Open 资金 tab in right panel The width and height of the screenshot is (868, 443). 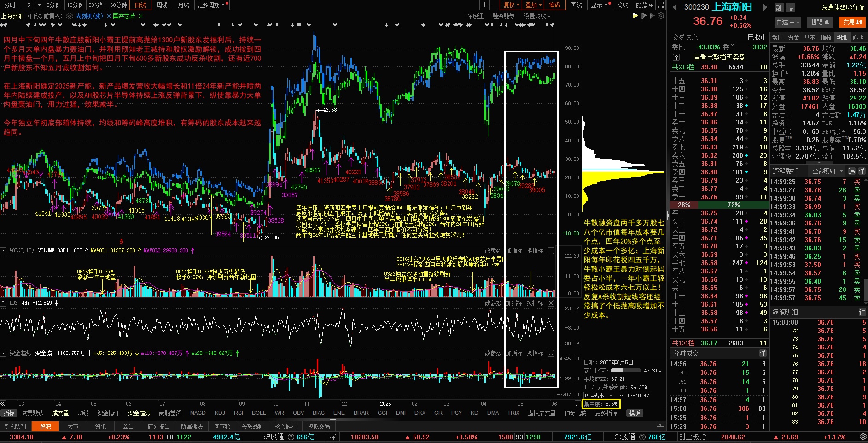click(x=793, y=37)
